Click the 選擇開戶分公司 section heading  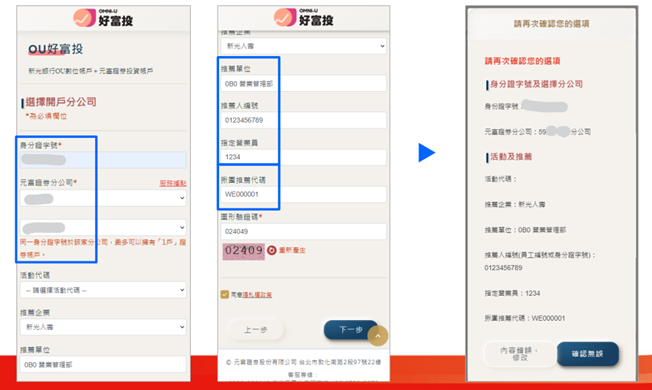(61, 102)
